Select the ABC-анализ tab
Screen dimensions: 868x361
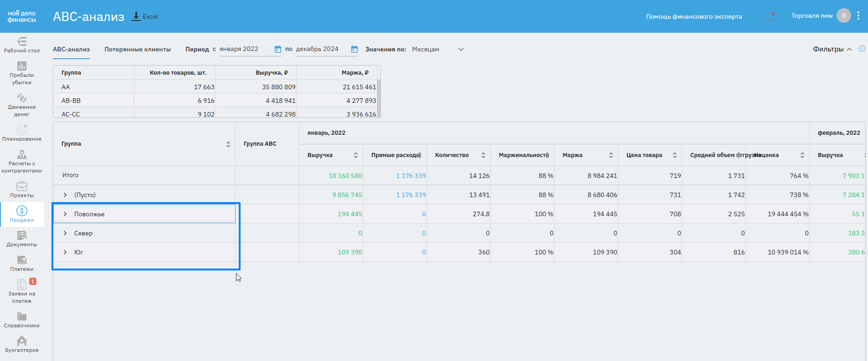71,49
